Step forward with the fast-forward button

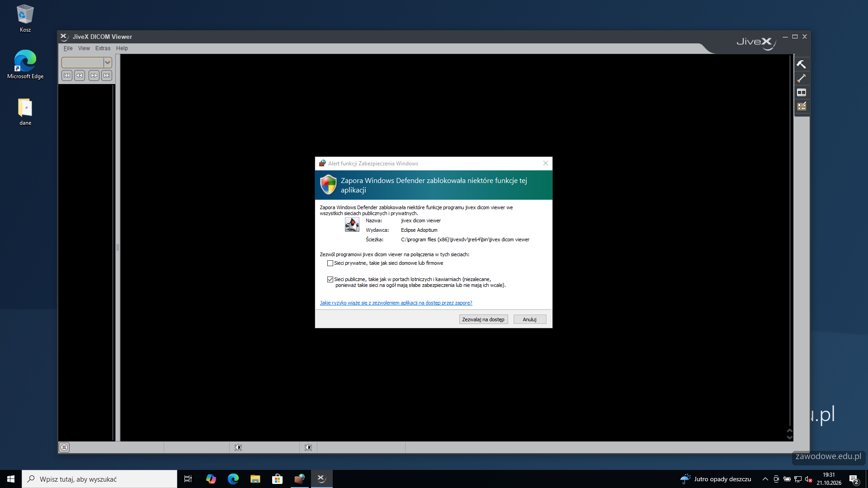tap(94, 75)
